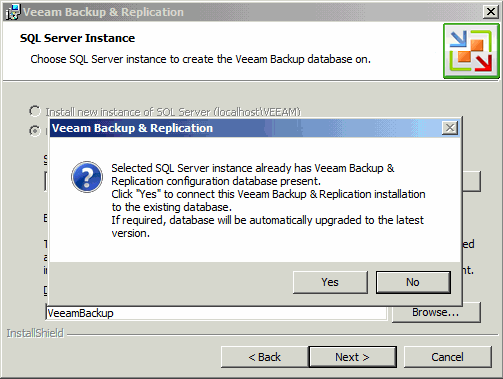Cancel the Veeam installation wizard
503x379 pixels.
point(447,357)
